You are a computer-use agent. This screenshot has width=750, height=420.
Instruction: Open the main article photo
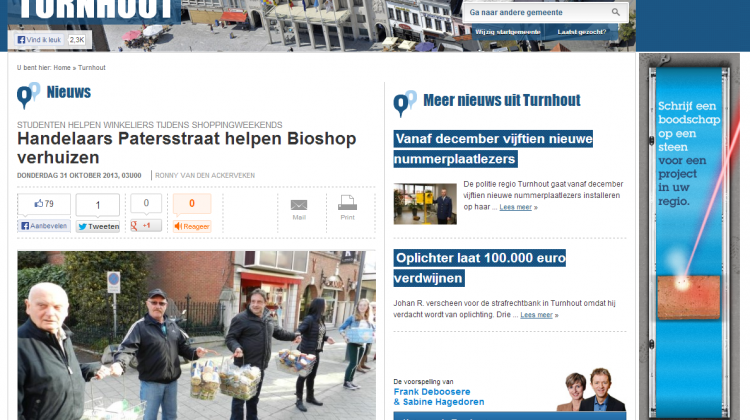pos(197,335)
